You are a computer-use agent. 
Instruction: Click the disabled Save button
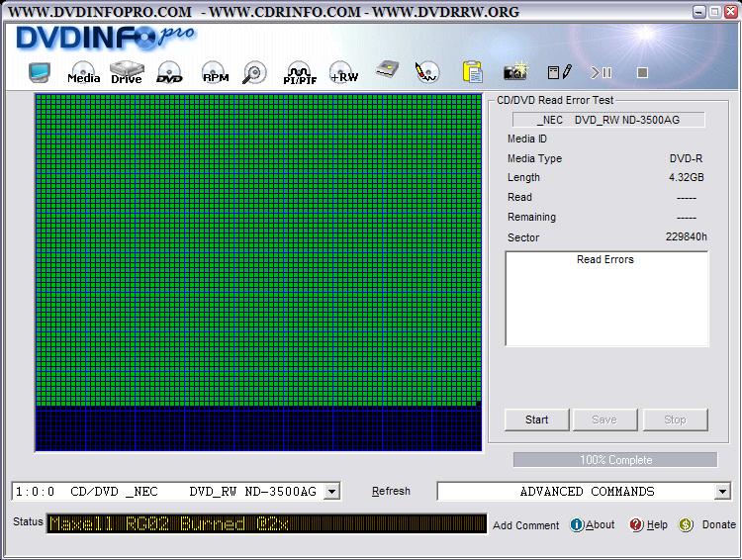[x=604, y=420]
